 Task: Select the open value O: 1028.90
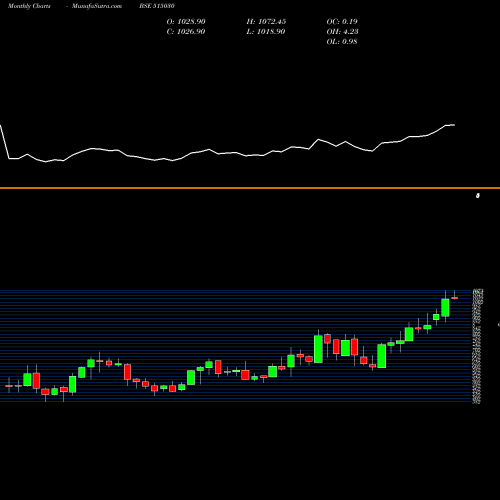point(186,22)
